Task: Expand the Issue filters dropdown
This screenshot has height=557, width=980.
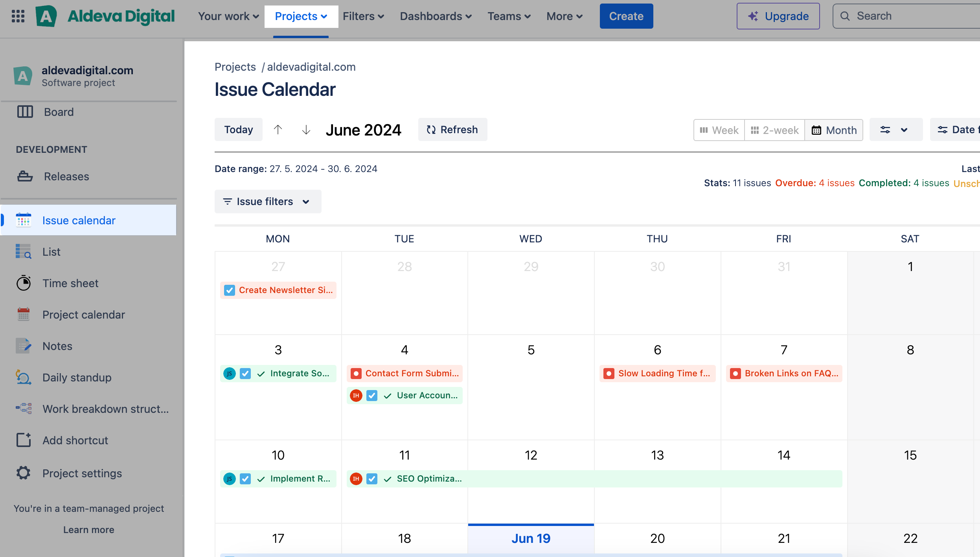Action: point(268,202)
